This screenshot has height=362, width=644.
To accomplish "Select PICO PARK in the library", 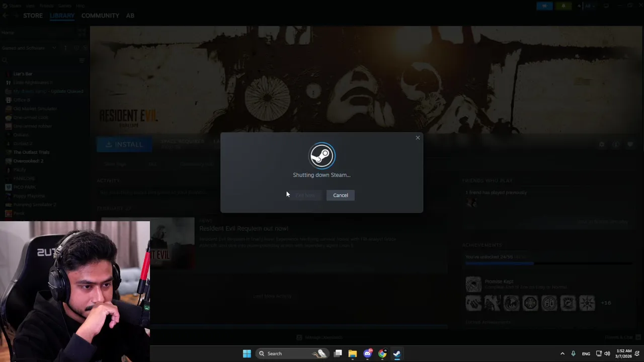I will pyautogui.click(x=24, y=187).
